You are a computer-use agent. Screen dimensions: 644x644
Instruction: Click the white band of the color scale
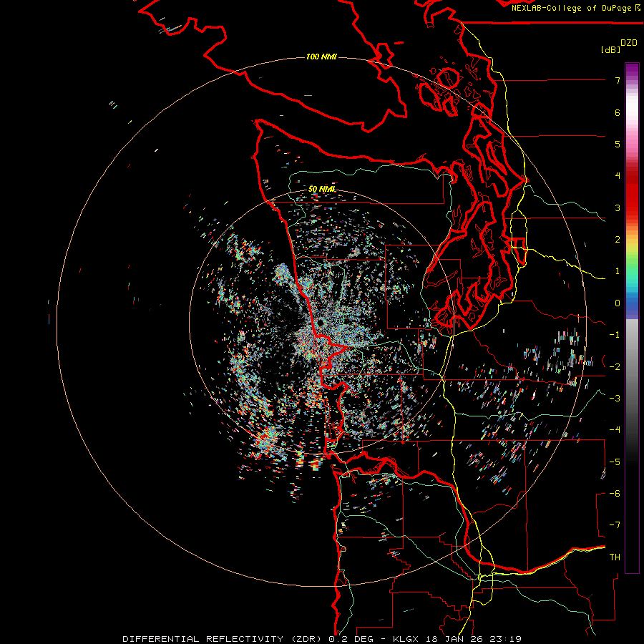coord(632,109)
